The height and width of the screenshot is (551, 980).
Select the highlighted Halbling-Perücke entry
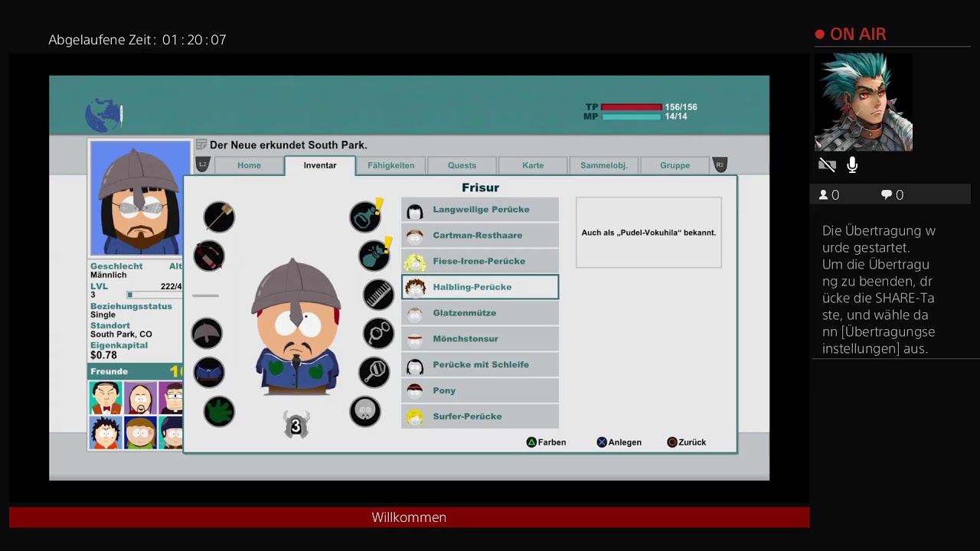480,287
